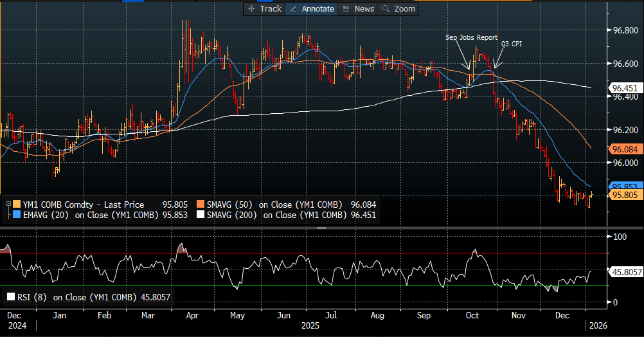The height and width of the screenshot is (337, 644).
Task: Click the SMAVG (50) orange swatch
Action: point(201,205)
